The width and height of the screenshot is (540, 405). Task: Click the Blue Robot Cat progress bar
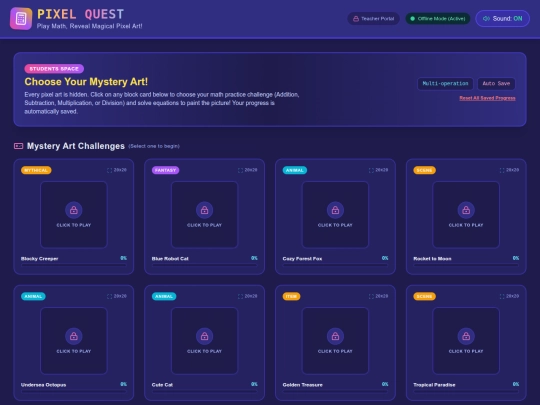coord(205,265)
